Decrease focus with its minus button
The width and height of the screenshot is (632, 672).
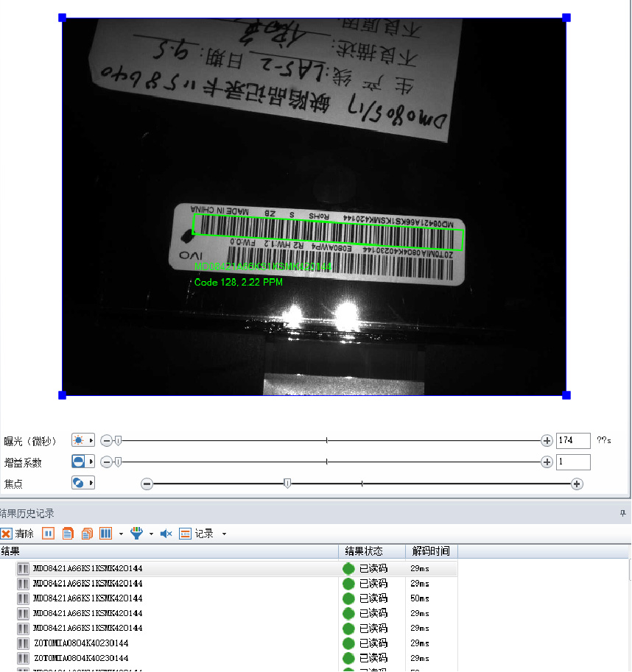pos(147,484)
